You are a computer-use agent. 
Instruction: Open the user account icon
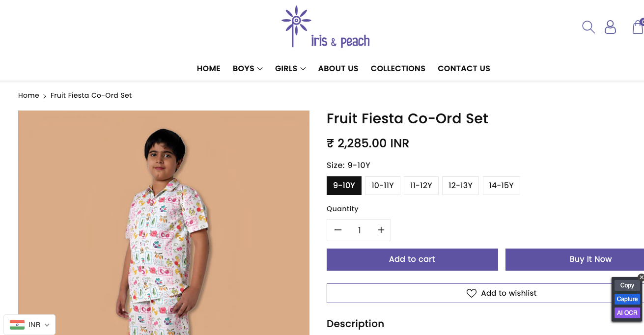610,27
